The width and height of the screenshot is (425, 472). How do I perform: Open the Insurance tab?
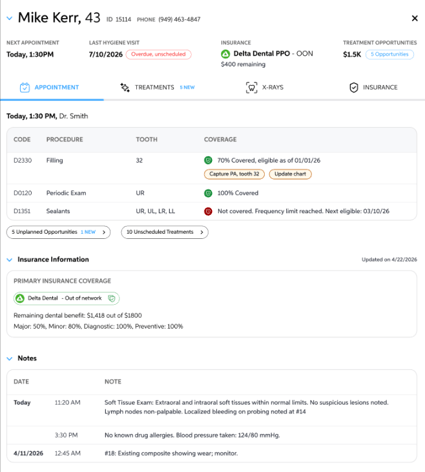(373, 87)
